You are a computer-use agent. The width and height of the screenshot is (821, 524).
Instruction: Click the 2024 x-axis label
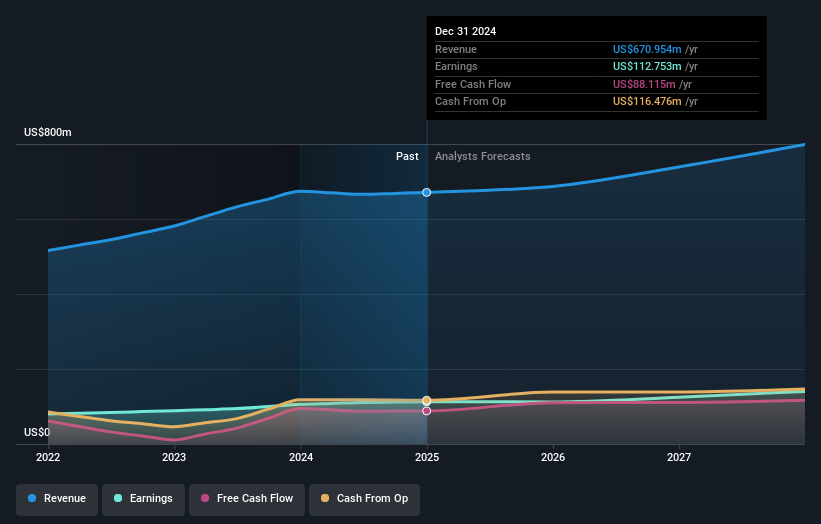coord(301,458)
